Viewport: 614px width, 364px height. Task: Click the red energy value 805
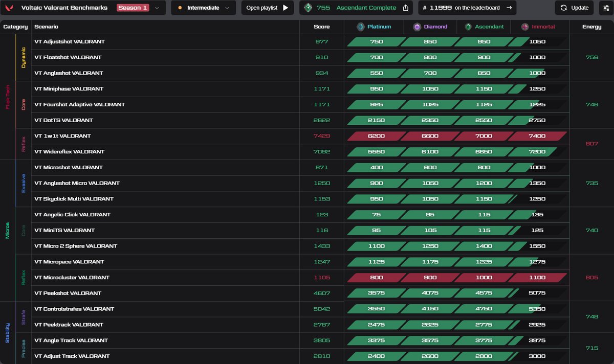(591, 278)
